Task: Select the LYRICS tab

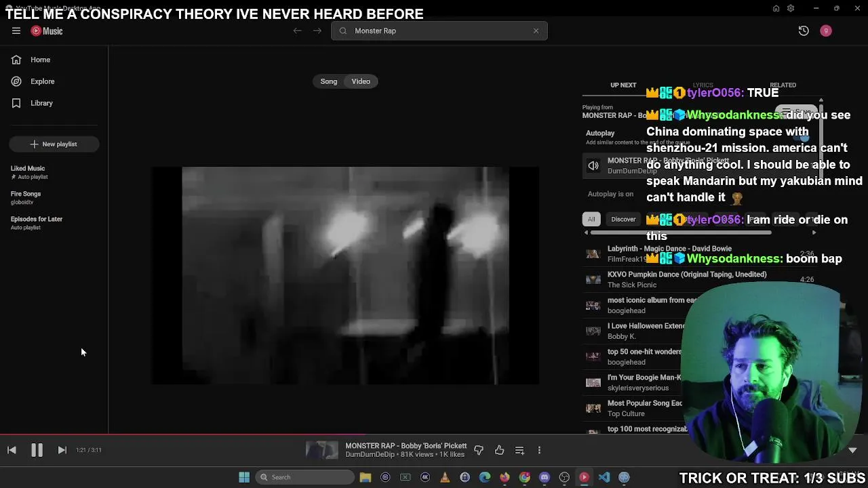Action: 703,85
